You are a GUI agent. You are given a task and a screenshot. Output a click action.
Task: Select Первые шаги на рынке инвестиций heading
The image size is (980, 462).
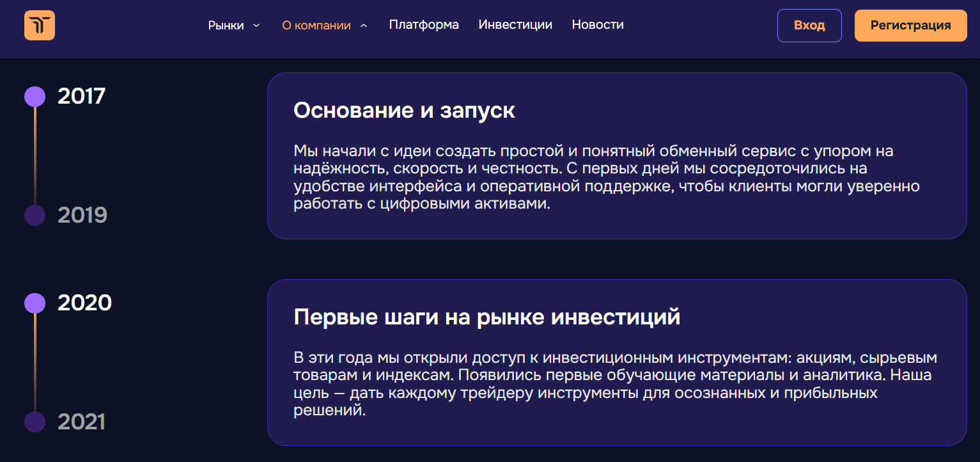(486, 317)
